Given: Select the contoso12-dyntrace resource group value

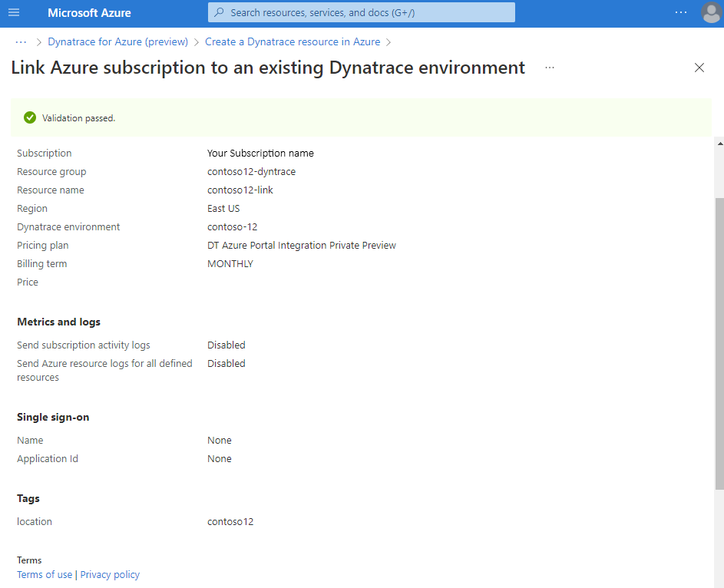Looking at the screenshot, I should point(251,172).
